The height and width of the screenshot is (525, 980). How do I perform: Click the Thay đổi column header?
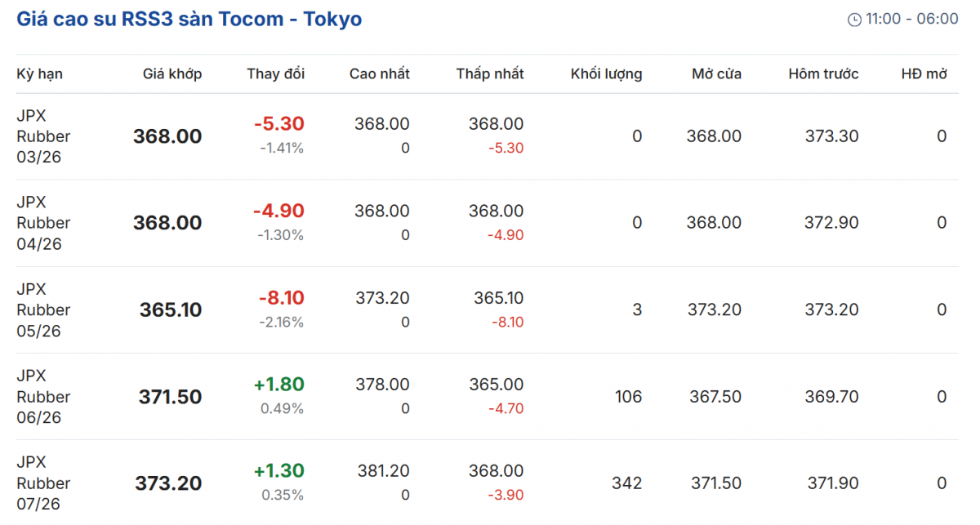tap(275, 74)
